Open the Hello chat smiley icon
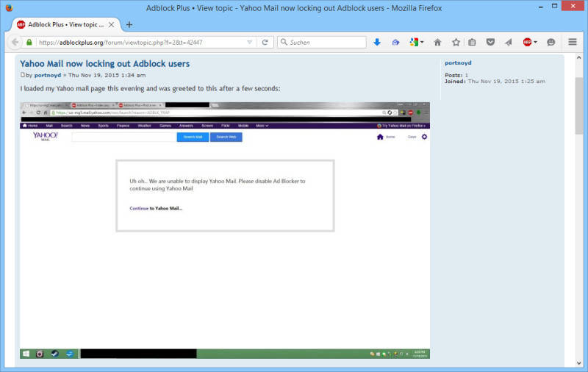588x372 pixels. tap(551, 43)
